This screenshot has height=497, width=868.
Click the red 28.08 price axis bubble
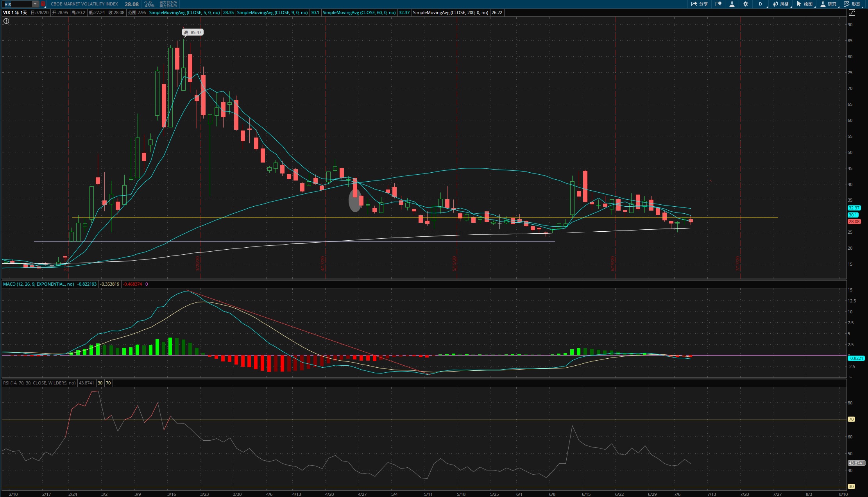tap(854, 222)
